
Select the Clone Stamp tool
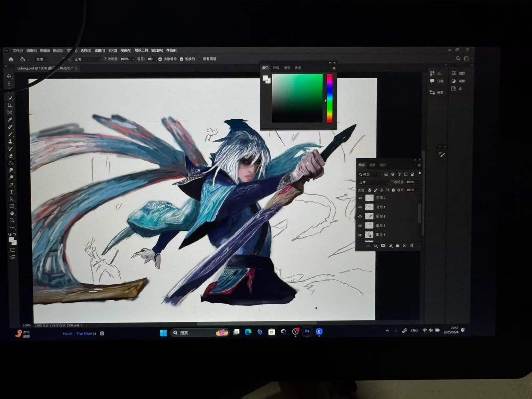(x=10, y=141)
